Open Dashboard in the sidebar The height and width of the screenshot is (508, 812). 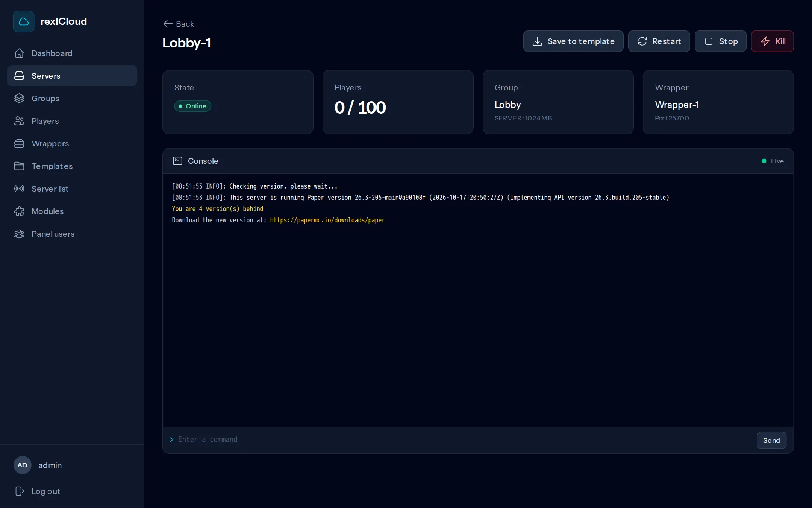[72, 53]
